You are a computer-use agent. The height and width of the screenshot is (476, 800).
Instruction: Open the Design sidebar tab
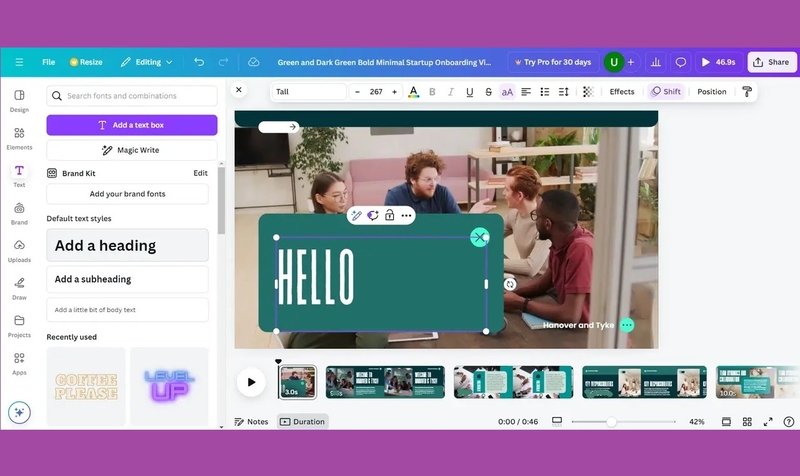(x=19, y=101)
